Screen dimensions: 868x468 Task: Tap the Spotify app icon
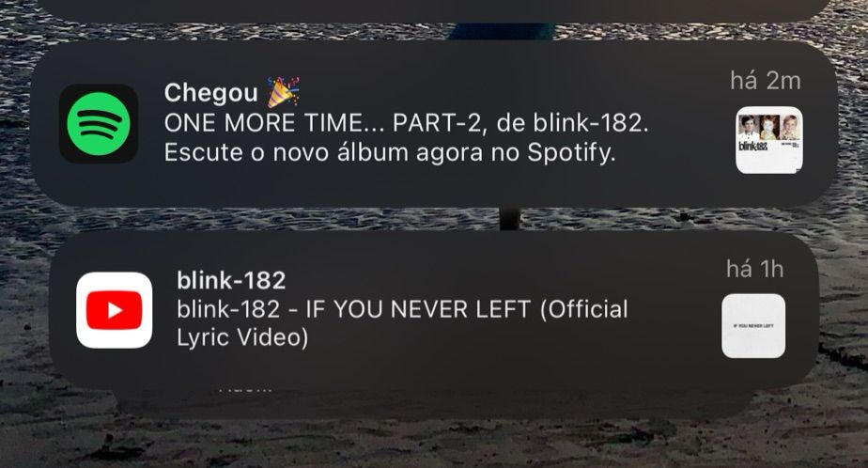pos(99,123)
